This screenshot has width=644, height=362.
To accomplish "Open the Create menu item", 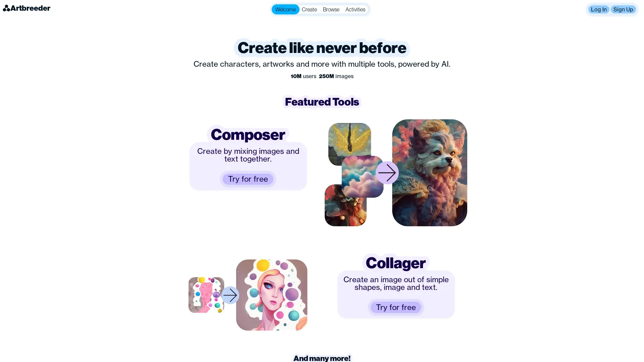I will (x=309, y=9).
